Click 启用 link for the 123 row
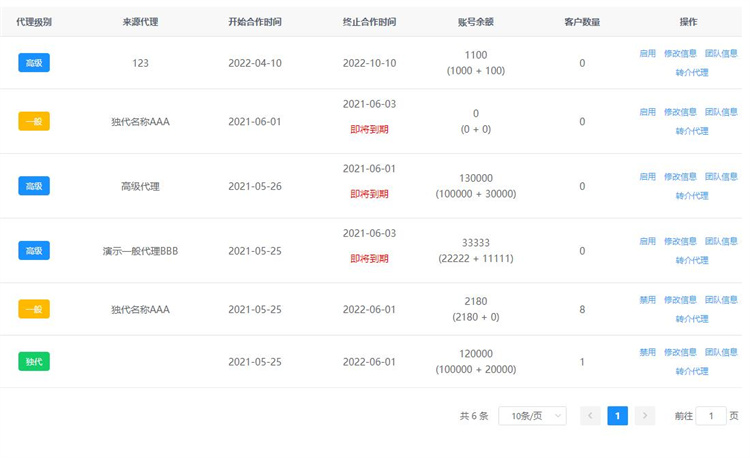This screenshot has width=750, height=458. click(648, 54)
